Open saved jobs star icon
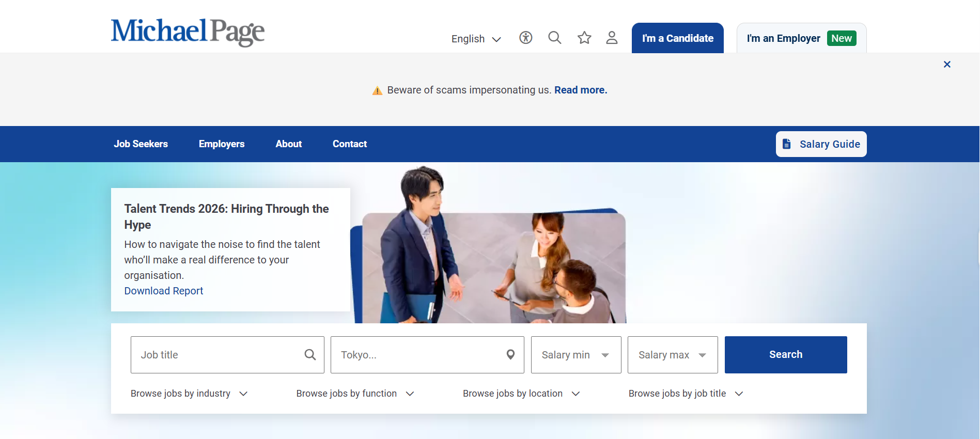This screenshot has width=980, height=439. (584, 38)
